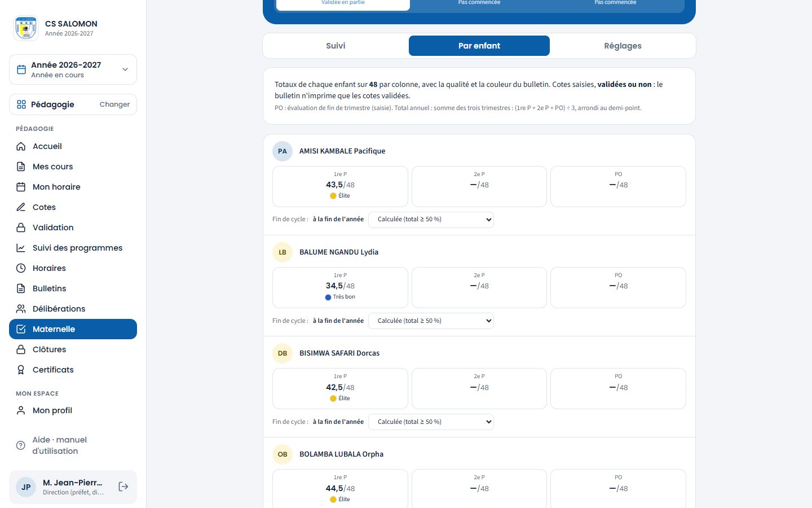Click the logout arrow icon
This screenshot has width=812, height=508.
point(123,487)
